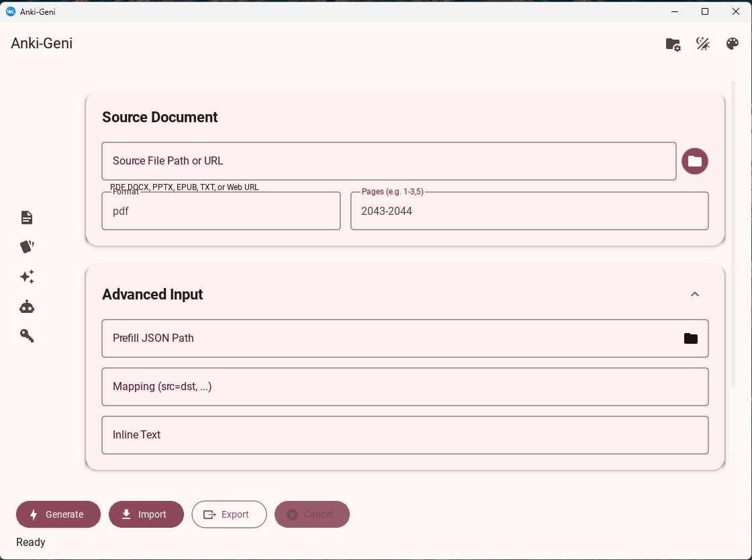
Task: Collapse the Advanced Input section
Action: 694,294
